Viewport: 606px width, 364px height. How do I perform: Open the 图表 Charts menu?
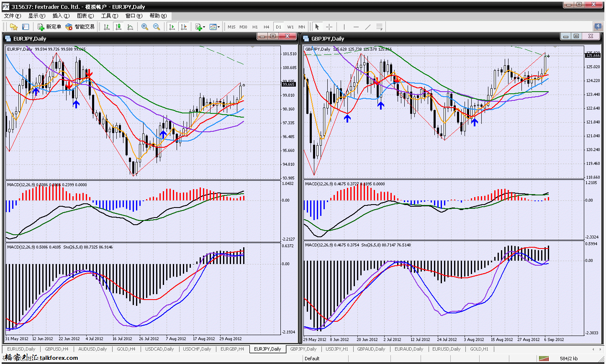(85, 16)
